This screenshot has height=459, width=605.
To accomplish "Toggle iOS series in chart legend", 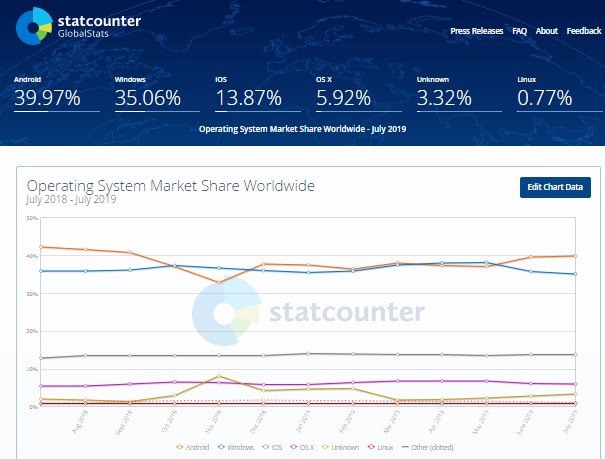I will (272, 447).
